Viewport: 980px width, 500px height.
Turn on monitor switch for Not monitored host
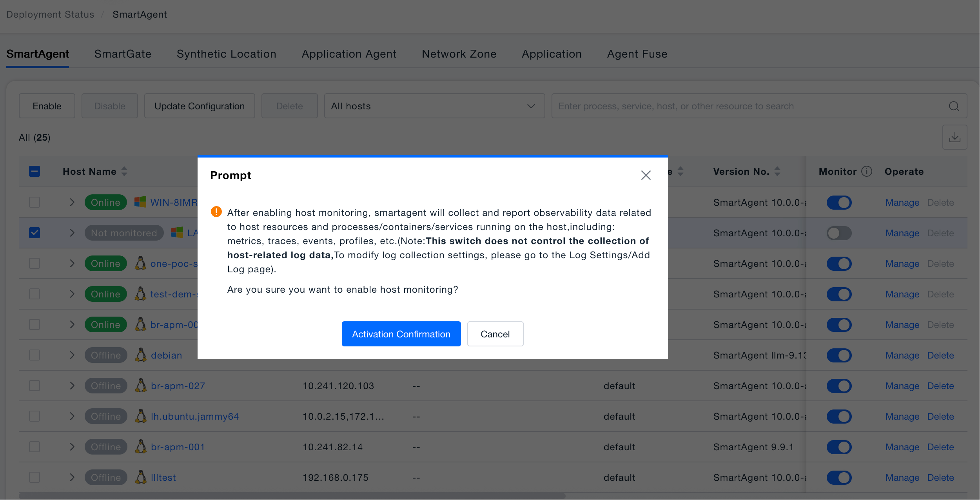[839, 233]
